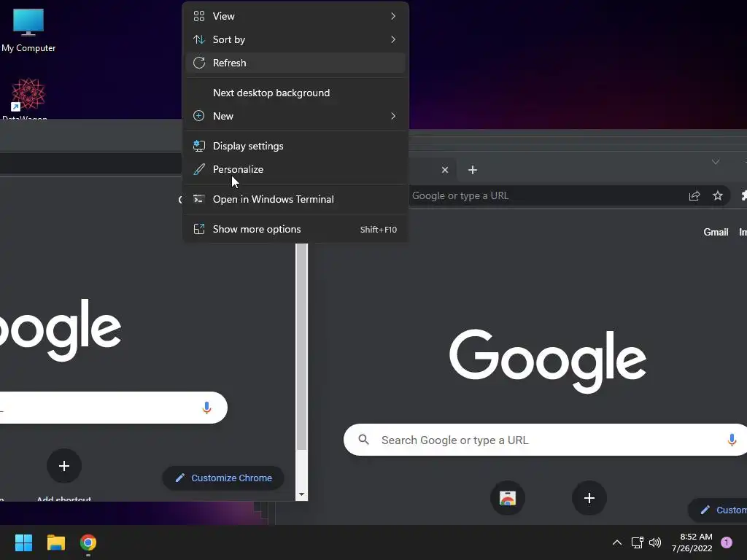Click the network icon in system tray
This screenshot has height=560, width=747.
pyautogui.click(x=637, y=542)
